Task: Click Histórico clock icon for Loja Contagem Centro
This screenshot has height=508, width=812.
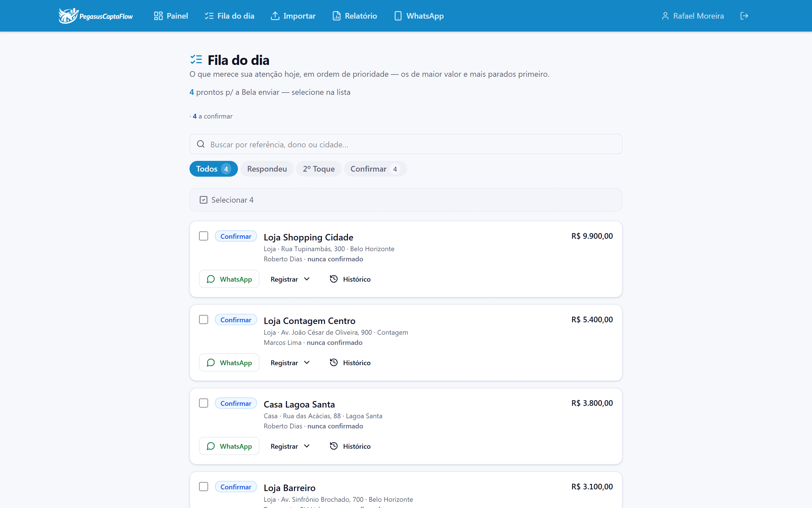Action: coord(334,363)
